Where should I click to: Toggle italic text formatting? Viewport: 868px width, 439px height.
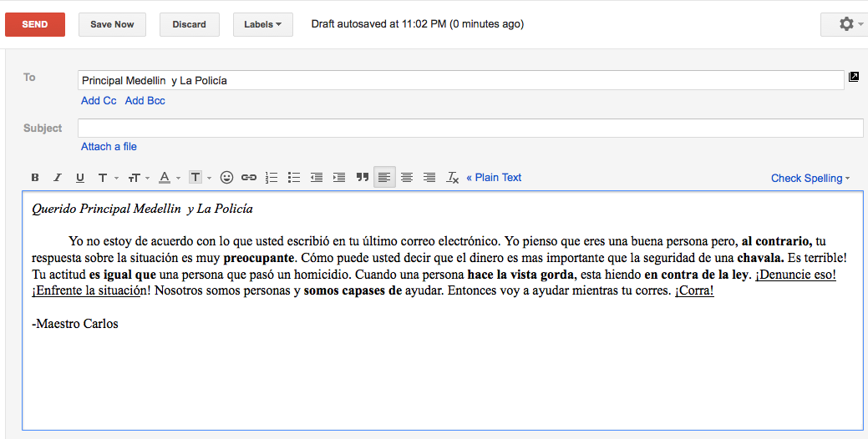[x=58, y=178]
